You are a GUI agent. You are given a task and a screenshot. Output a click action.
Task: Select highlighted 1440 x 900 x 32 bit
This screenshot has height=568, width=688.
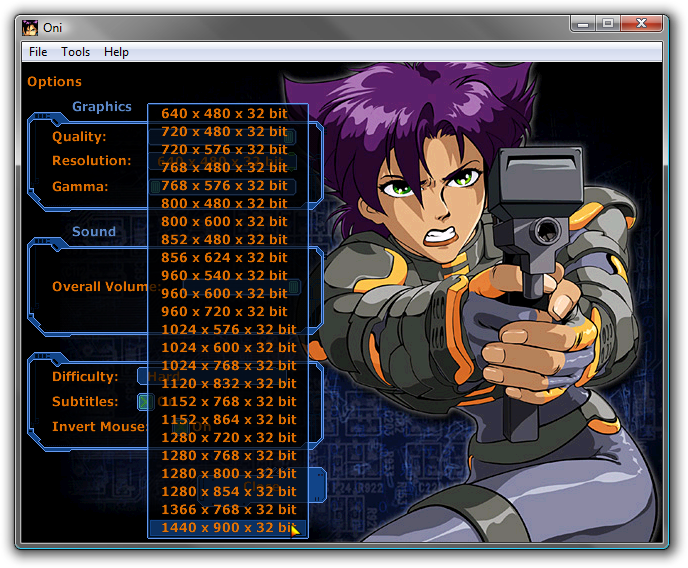point(228,528)
